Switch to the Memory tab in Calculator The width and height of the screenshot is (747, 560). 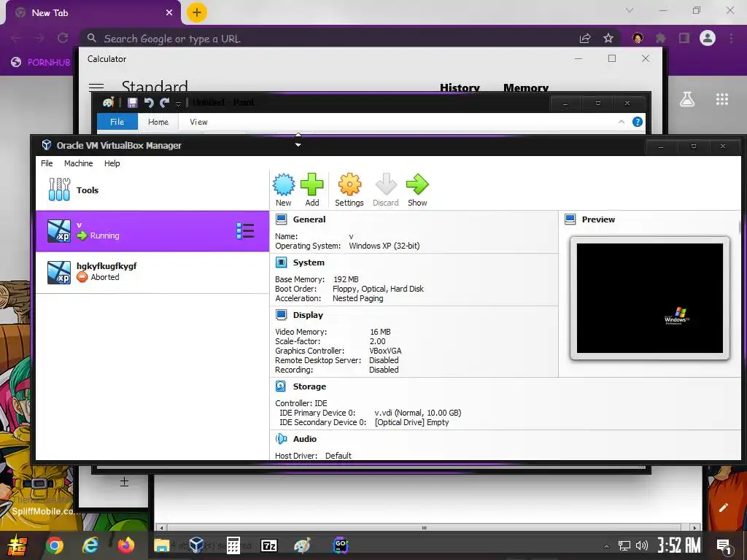[x=526, y=87]
